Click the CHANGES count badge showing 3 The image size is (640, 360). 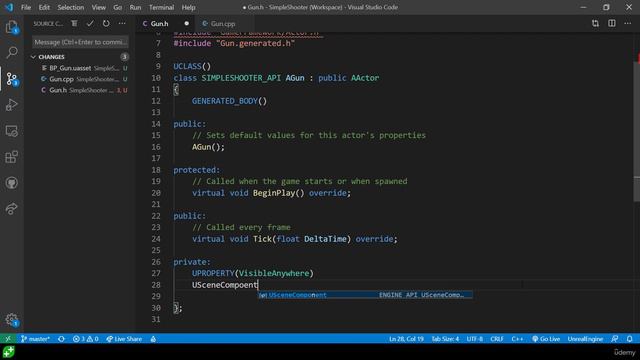point(124,57)
